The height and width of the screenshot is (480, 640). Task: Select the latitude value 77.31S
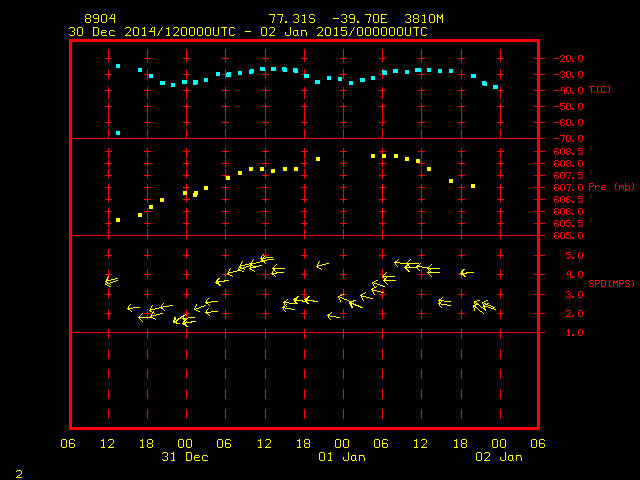[x=292, y=19]
